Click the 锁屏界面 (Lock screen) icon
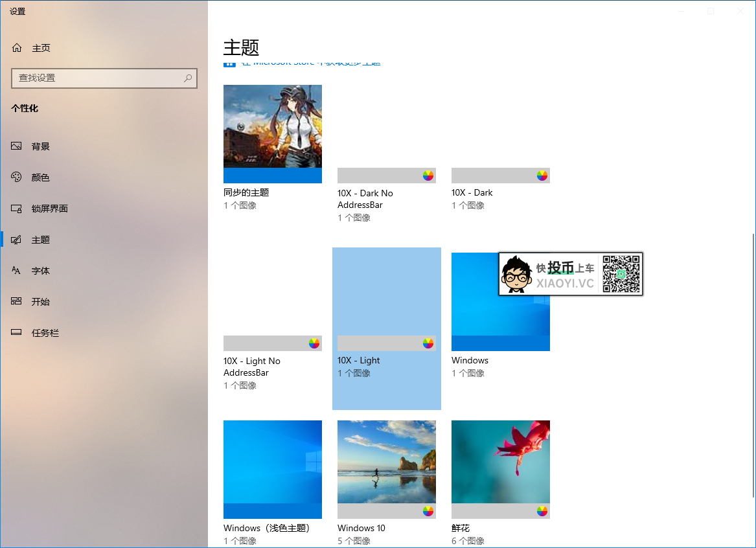Image resolution: width=756 pixels, height=548 pixels. [16, 208]
